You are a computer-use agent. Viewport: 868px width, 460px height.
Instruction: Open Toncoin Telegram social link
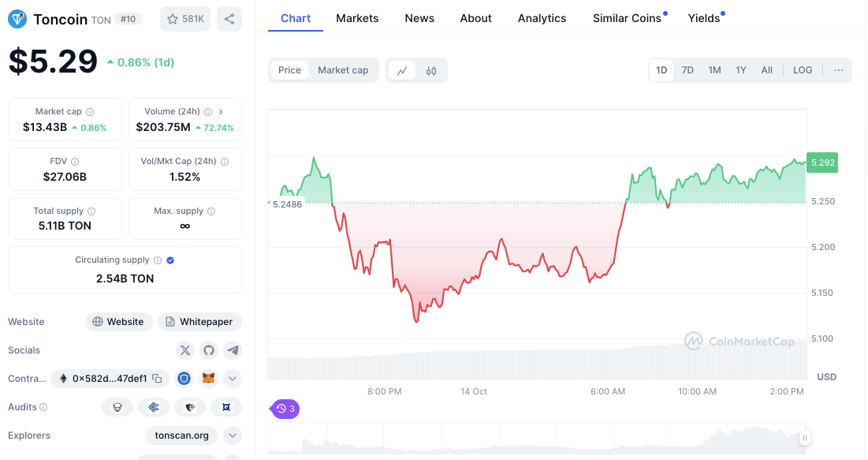click(x=233, y=350)
